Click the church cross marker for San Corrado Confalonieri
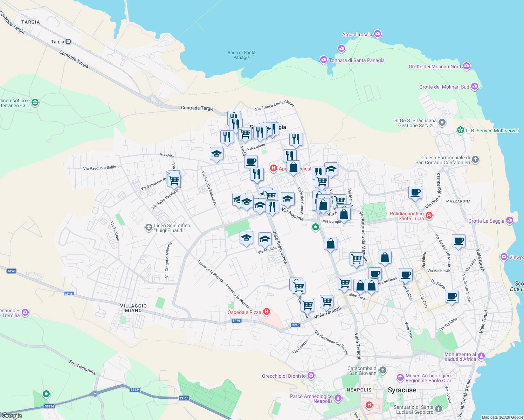The height and width of the screenshot is (420, 524). pyautogui.click(x=475, y=160)
